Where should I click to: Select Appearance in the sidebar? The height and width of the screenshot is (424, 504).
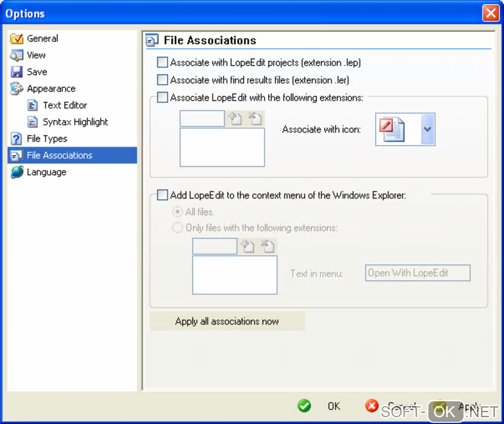point(51,88)
